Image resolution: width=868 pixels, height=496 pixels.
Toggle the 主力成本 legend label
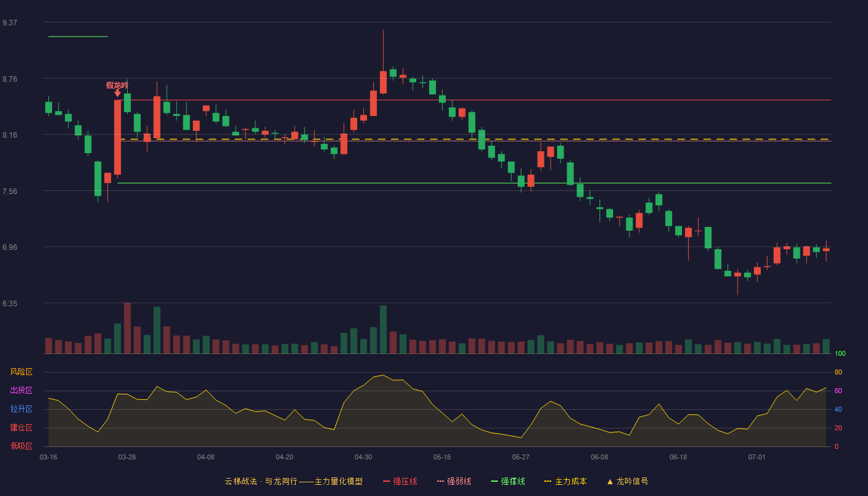click(570, 481)
